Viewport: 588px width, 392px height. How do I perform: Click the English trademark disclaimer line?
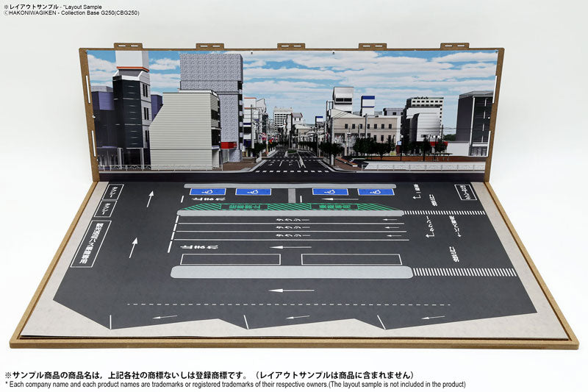(235, 385)
